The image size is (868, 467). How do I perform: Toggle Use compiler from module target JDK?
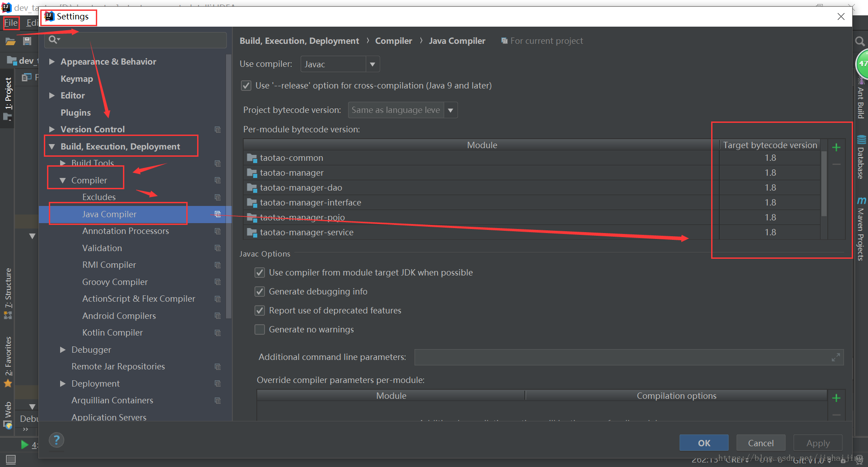point(259,273)
